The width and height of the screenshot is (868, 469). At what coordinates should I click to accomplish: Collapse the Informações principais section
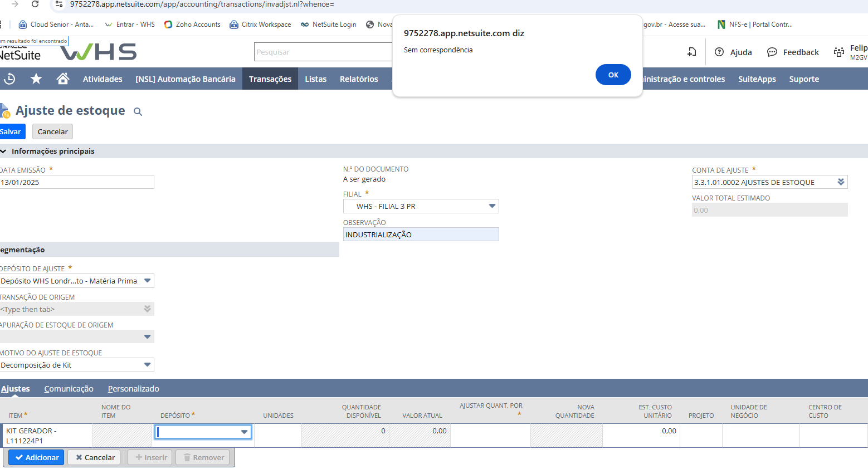3,152
